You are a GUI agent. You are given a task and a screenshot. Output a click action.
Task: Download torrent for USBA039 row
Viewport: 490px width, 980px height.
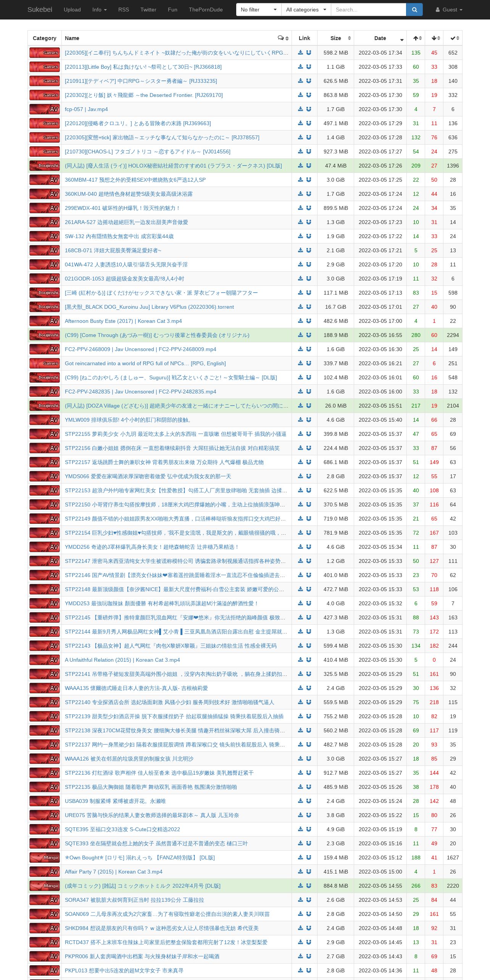point(301,801)
